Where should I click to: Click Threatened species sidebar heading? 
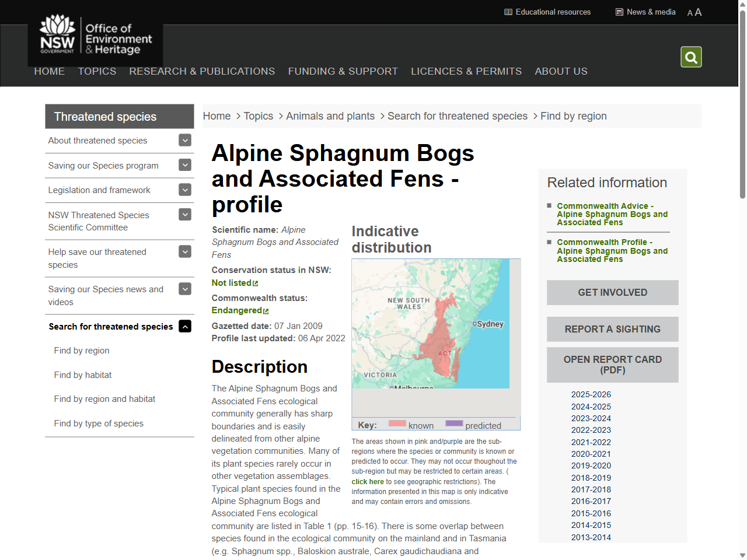[x=120, y=117]
